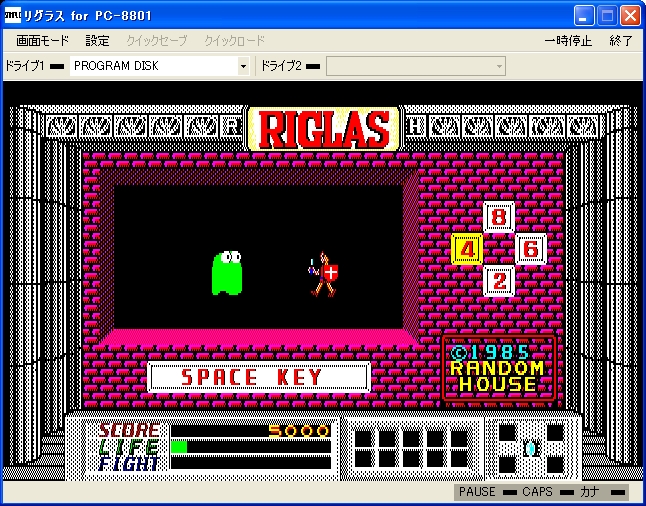This screenshot has width=646, height=506.
Task: Click the grayed クイックセーブ menu item
Action: point(157,41)
